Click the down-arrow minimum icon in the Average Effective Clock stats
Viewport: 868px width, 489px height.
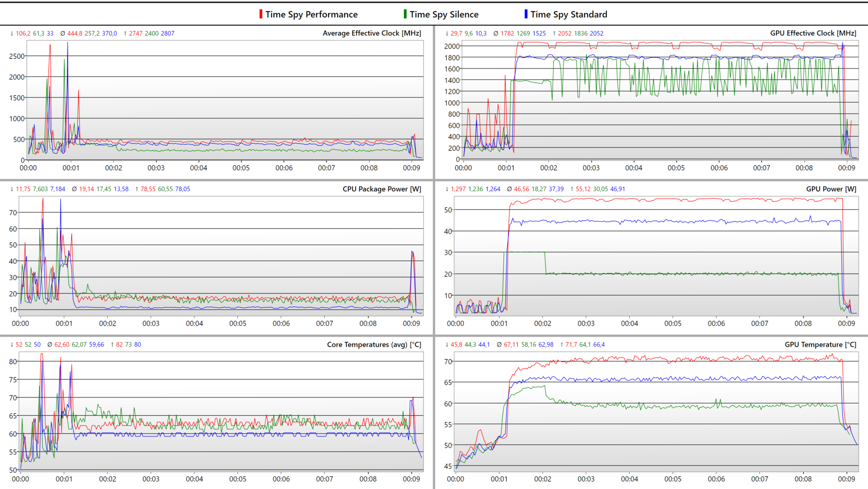12,33
